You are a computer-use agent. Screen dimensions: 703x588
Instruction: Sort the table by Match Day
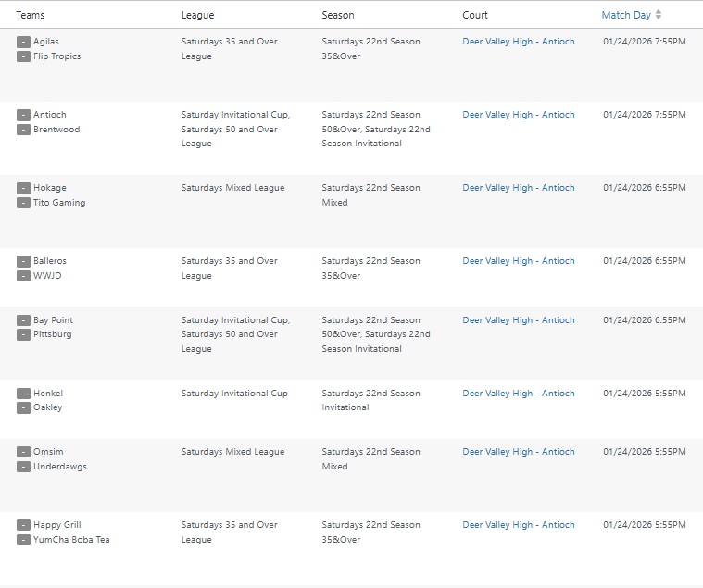coord(626,15)
